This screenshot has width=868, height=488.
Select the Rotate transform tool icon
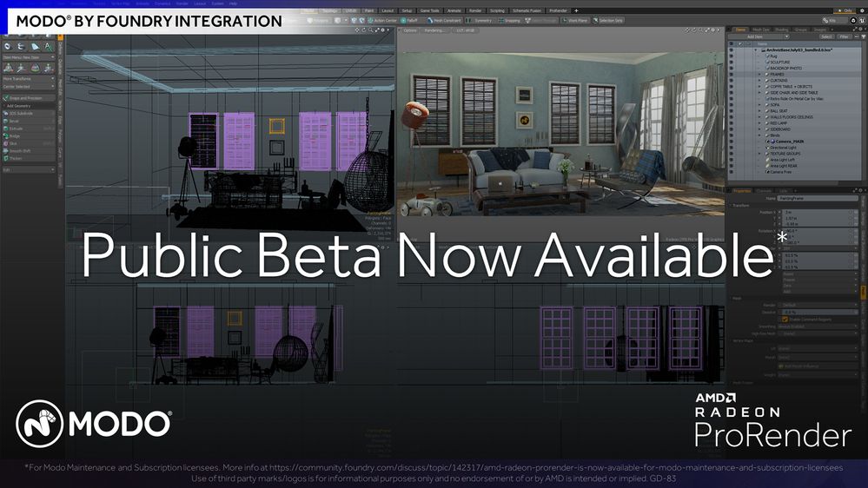click(x=21, y=68)
